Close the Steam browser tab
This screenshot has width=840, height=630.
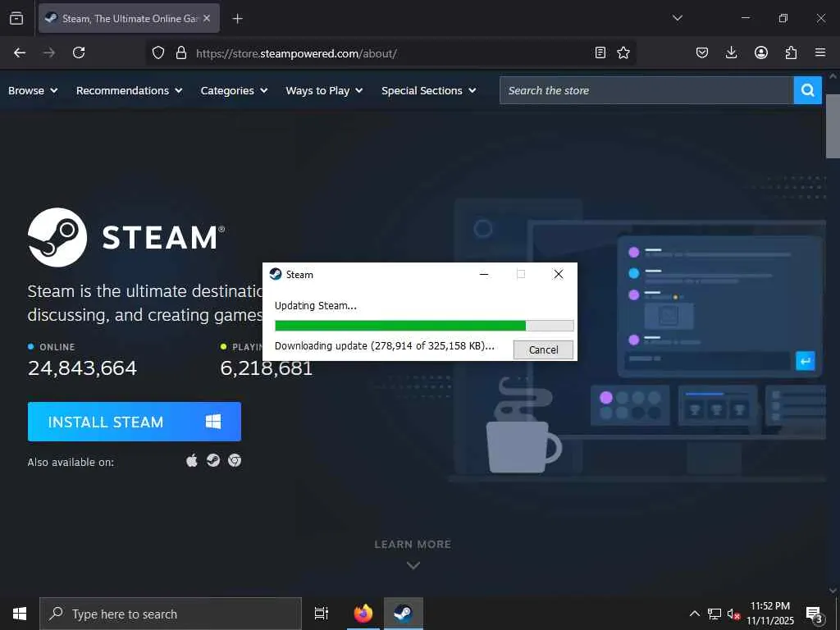tap(207, 18)
